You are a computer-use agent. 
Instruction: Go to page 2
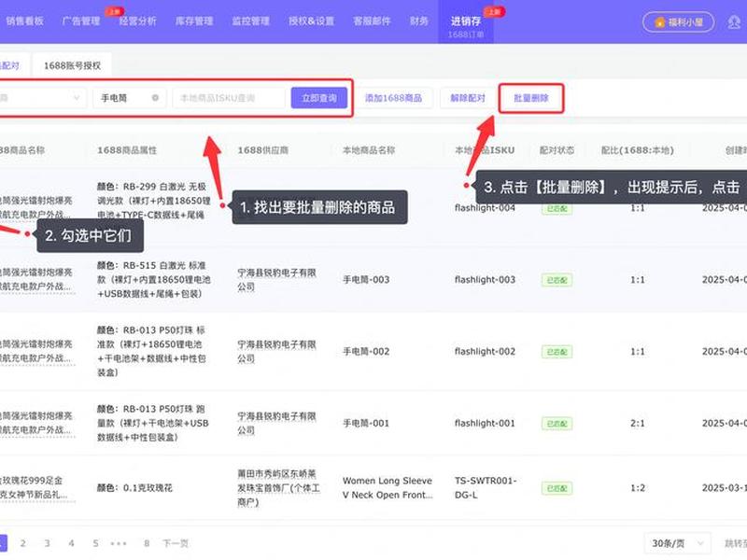(22, 543)
